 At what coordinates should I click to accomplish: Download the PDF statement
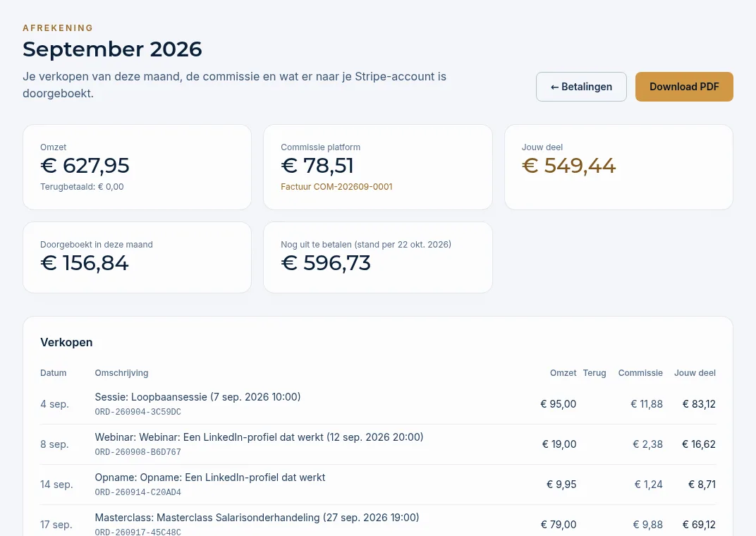click(x=684, y=87)
